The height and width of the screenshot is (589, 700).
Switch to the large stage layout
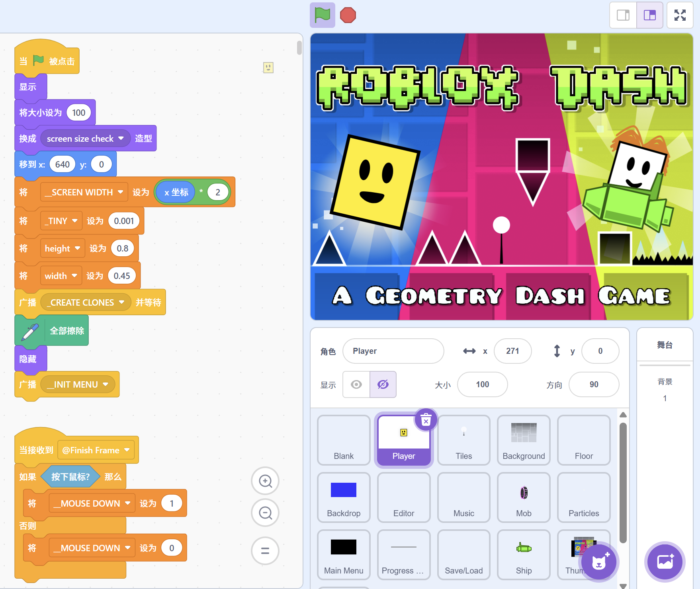(x=650, y=15)
